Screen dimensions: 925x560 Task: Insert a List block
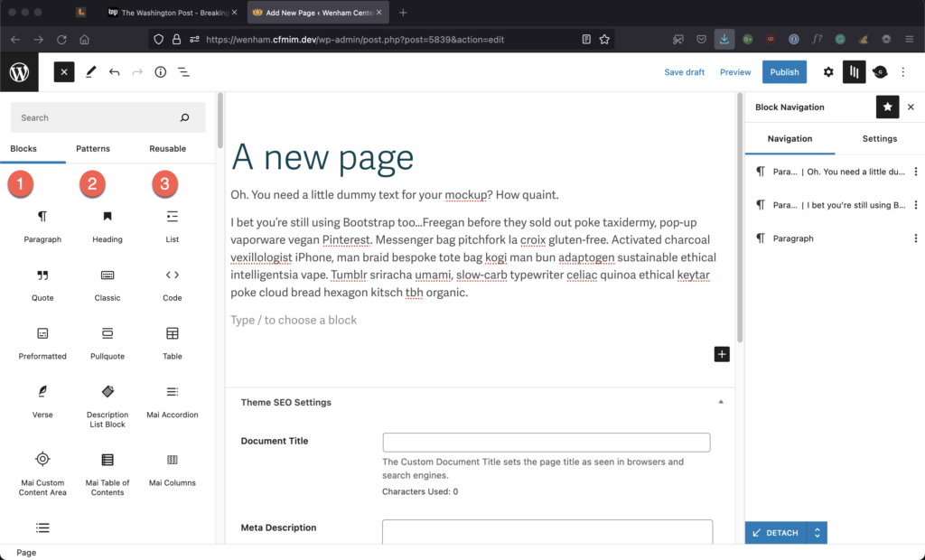pyautogui.click(x=172, y=226)
